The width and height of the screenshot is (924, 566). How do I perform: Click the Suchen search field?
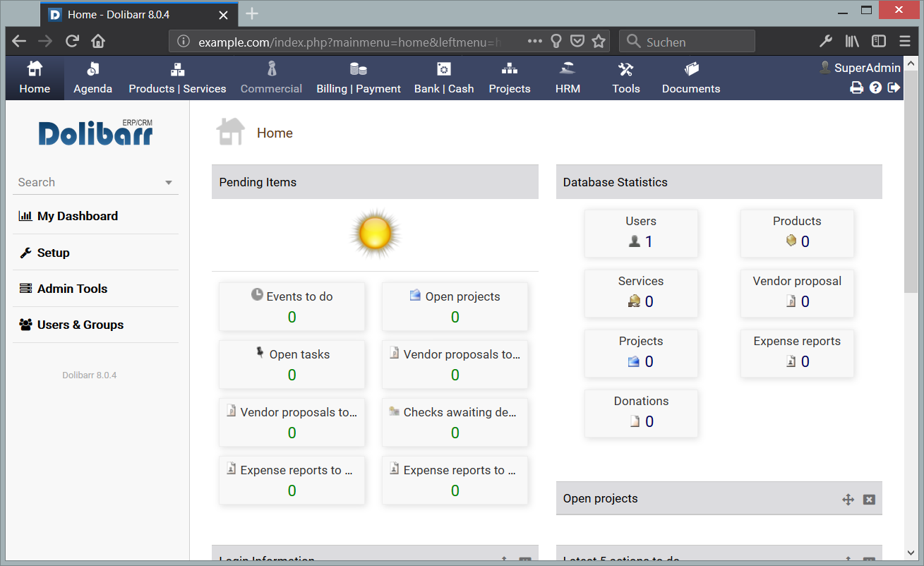tap(687, 42)
